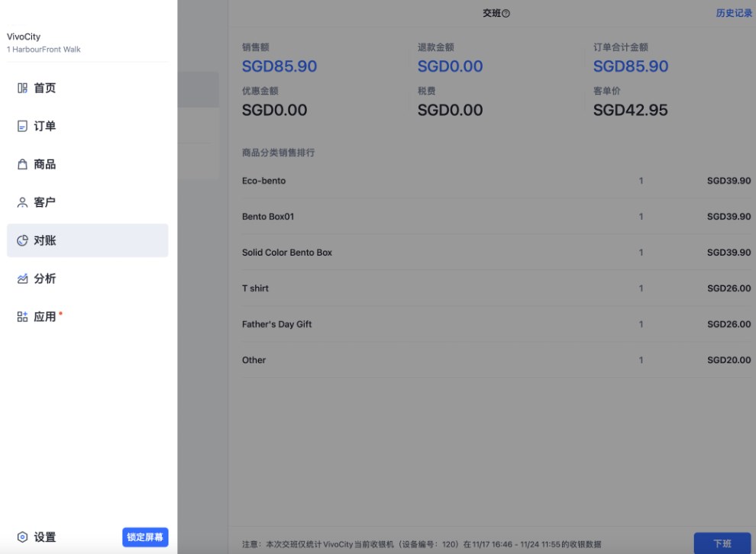Screen dimensions: 756x554
Task: Open the 首页 menu item
Action: tap(45, 89)
